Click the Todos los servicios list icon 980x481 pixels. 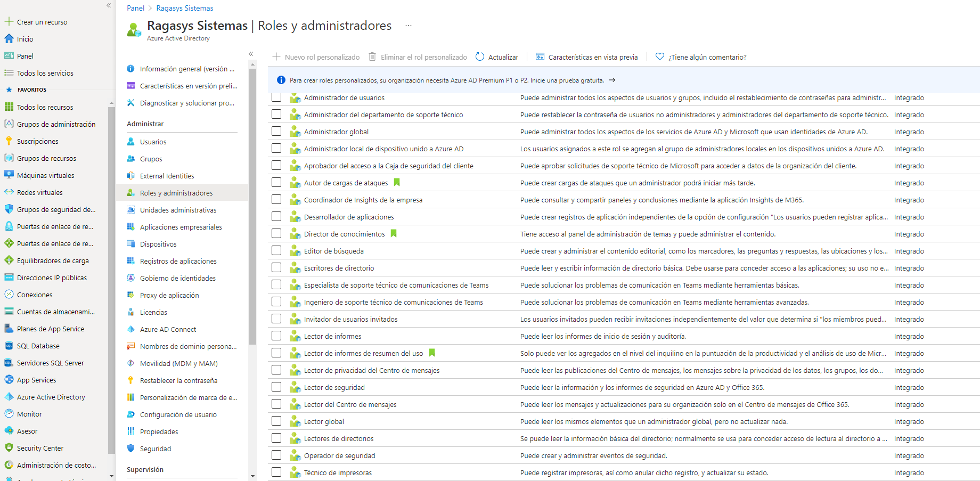(x=9, y=73)
